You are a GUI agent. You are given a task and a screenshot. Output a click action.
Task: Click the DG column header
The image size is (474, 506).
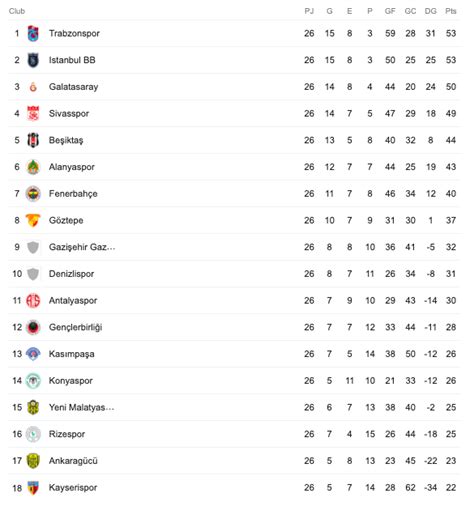point(430,11)
